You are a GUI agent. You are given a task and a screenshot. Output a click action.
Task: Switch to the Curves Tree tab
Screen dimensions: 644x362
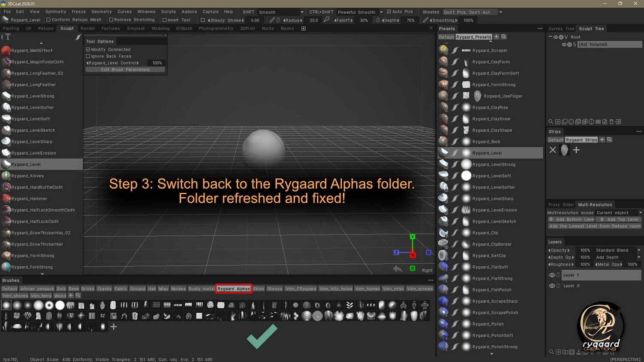pos(561,29)
